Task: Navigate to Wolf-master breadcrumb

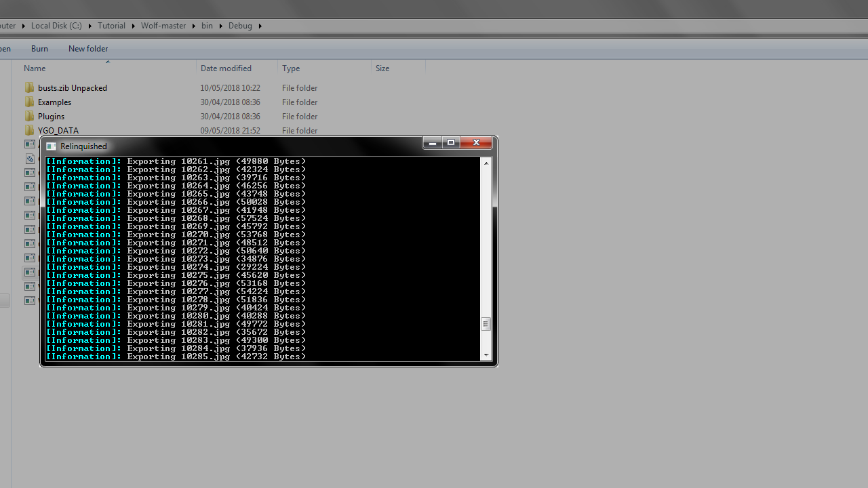Action: click(163, 26)
